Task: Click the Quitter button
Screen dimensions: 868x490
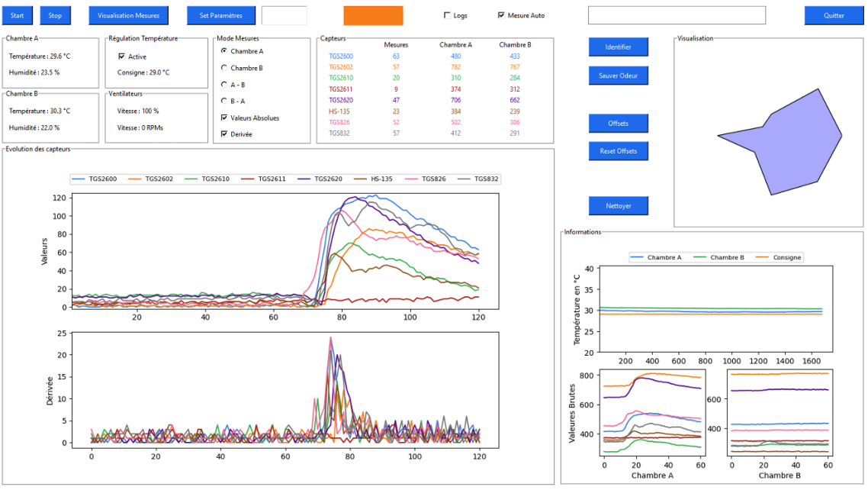Action: pos(834,15)
